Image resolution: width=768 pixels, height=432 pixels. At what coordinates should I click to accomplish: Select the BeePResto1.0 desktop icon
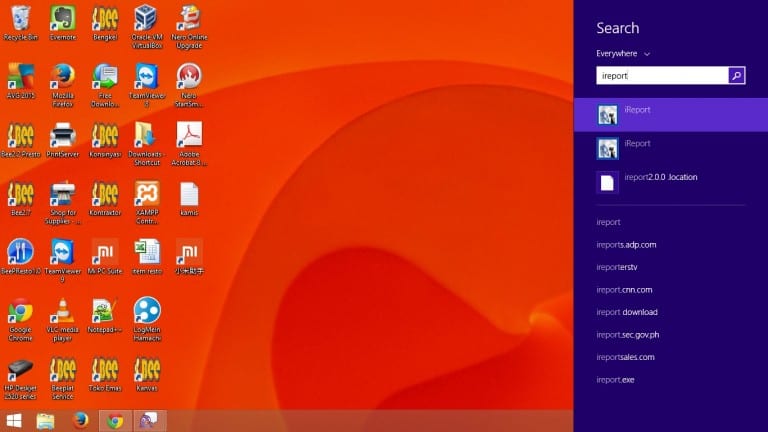click(x=21, y=257)
